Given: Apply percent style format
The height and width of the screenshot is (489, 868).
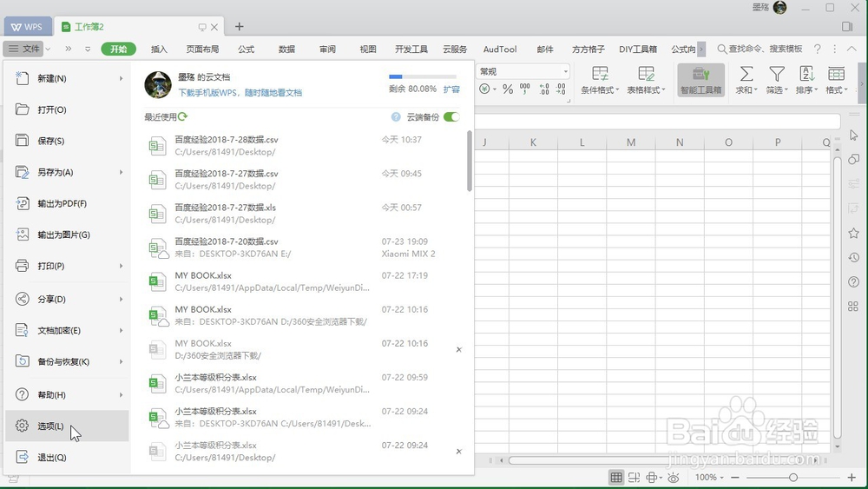Looking at the screenshot, I should (508, 89).
